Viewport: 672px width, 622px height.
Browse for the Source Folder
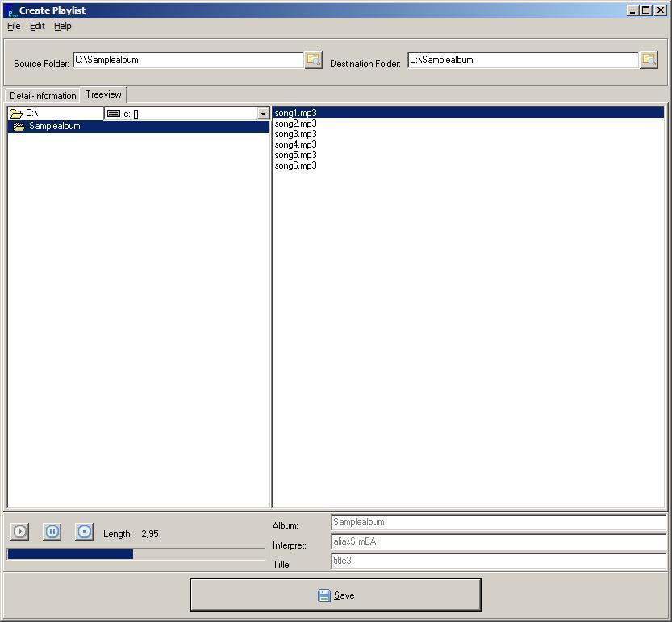314,60
